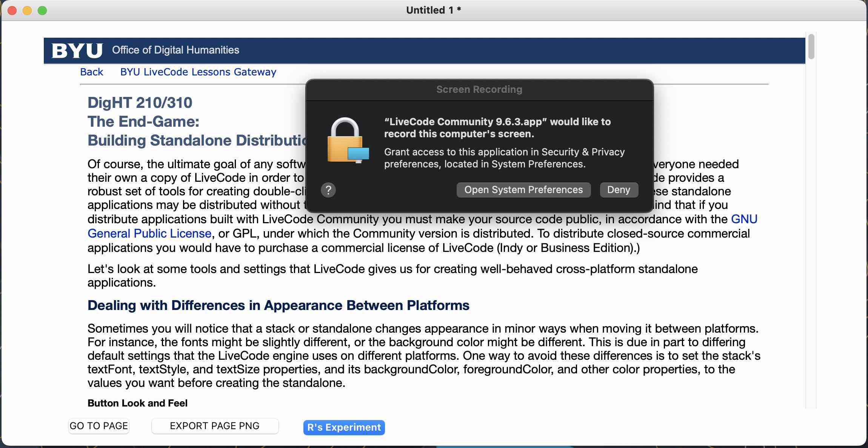Click the vertical scrollbar thumb
Viewport: 868px width, 448px height.
pos(811,47)
